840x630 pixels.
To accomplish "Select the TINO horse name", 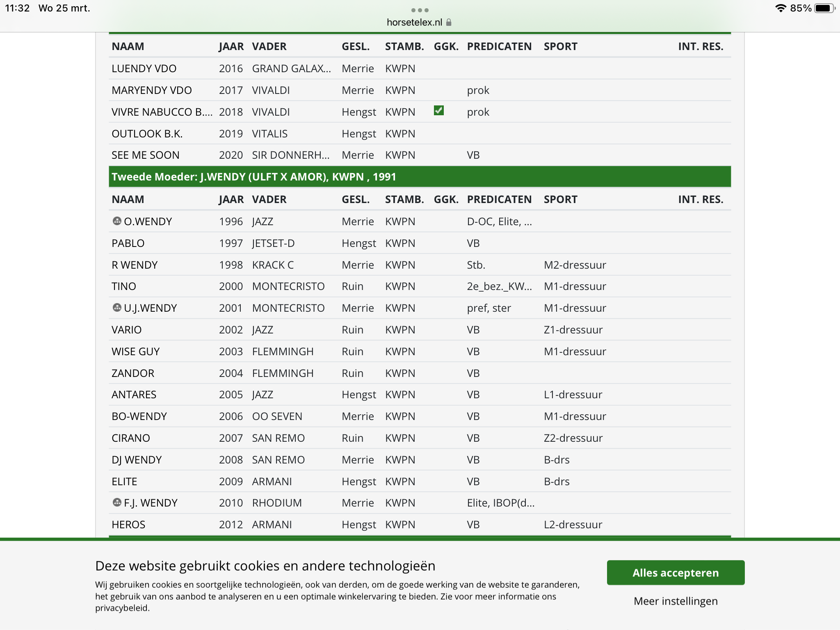I will click(x=124, y=286).
